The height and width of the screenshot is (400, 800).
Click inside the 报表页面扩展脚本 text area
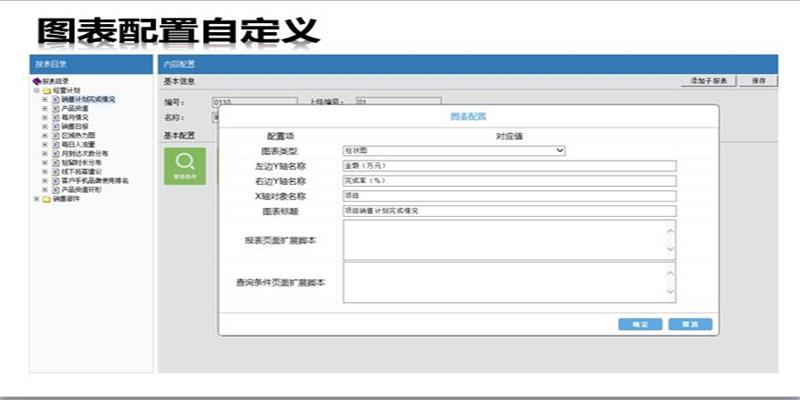point(510,241)
